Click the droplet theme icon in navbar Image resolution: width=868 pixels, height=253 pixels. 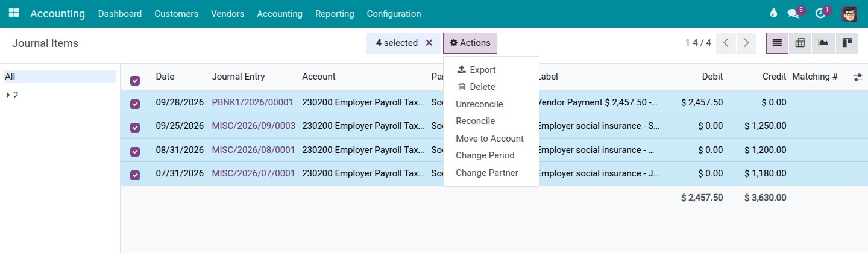click(x=774, y=13)
